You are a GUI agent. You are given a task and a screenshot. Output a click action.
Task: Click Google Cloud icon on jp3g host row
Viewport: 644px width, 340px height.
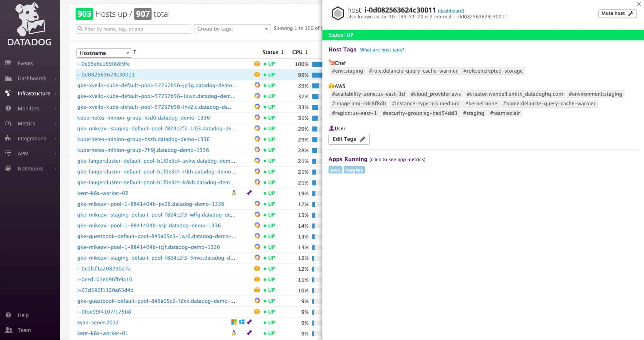[257, 85]
